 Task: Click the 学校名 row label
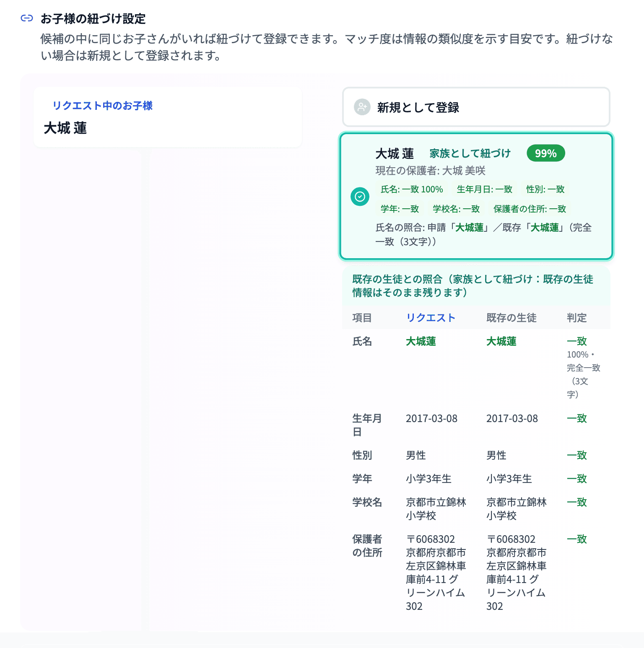tap(367, 502)
